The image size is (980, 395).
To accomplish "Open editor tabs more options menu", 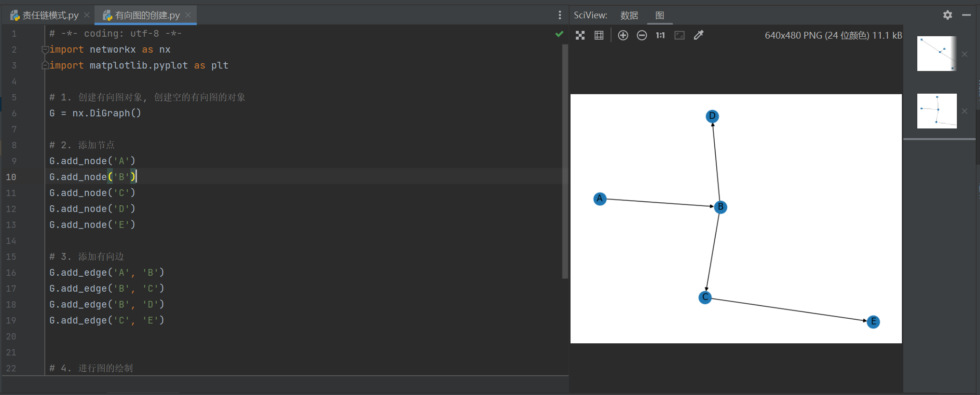I will tap(559, 15).
